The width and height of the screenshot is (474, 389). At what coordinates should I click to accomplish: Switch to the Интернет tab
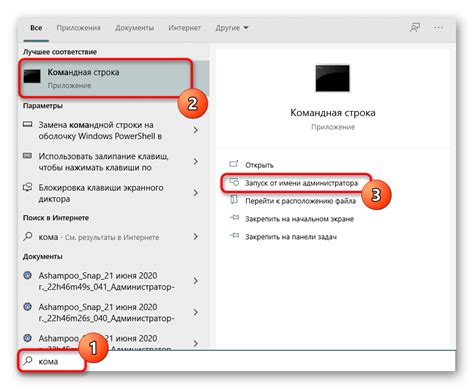(x=184, y=28)
